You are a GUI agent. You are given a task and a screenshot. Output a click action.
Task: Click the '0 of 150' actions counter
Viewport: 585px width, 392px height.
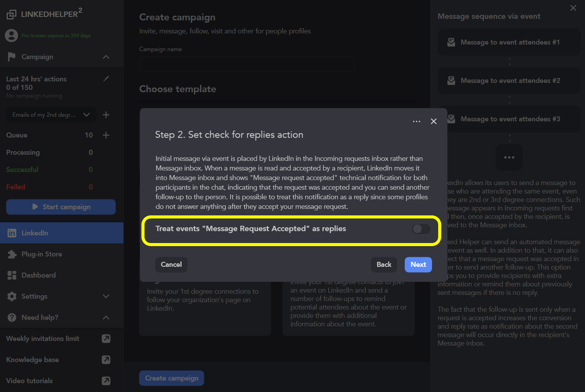click(x=19, y=88)
